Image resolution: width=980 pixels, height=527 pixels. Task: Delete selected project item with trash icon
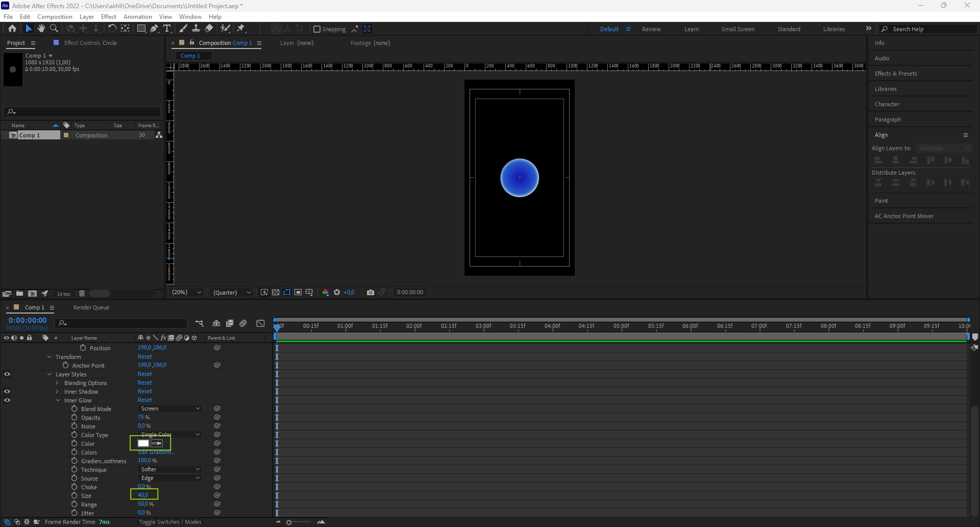tap(82, 294)
